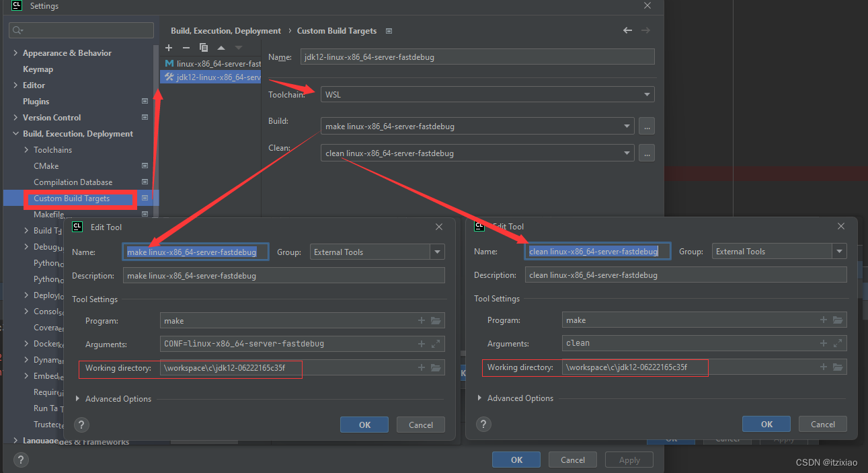868x473 pixels.
Task: Select Editor in settings tree
Action: point(34,85)
